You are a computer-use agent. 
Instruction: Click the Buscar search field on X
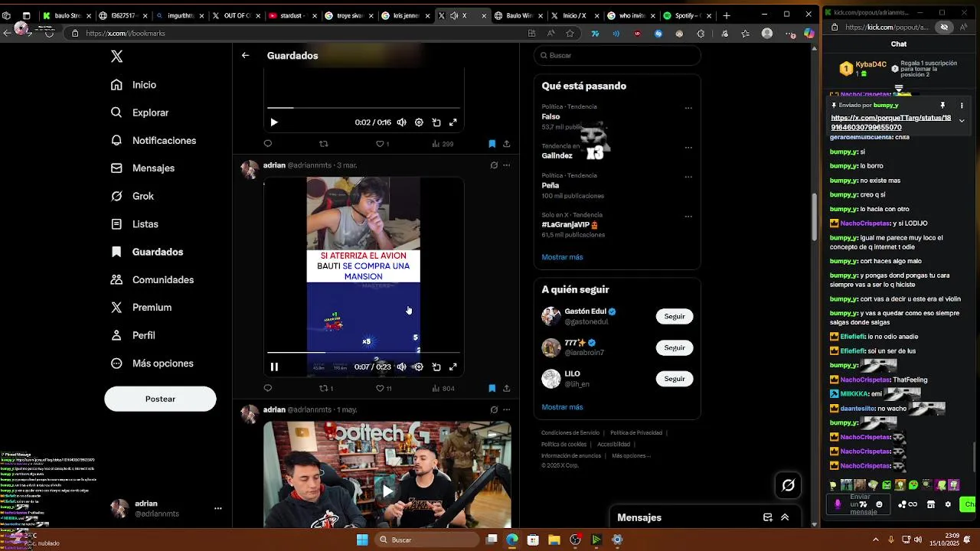(617, 55)
